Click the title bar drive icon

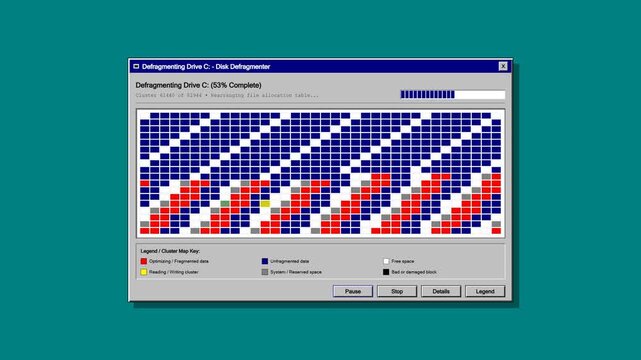click(136, 66)
